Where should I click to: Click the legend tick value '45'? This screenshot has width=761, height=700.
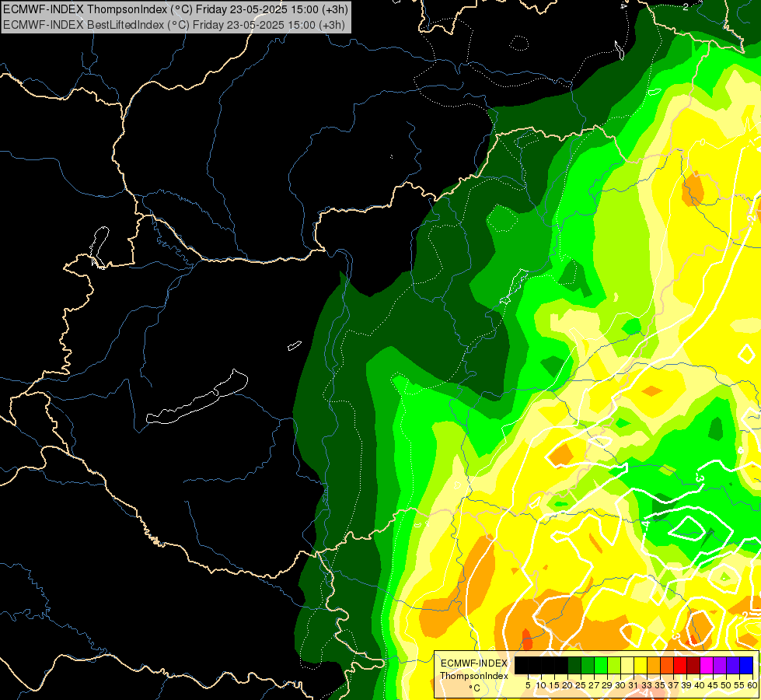pos(713,685)
